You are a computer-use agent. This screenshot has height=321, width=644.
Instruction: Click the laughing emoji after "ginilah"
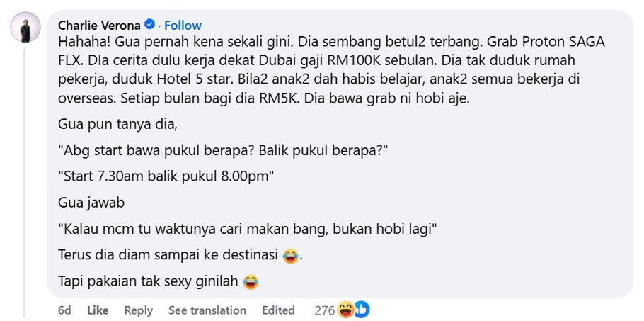(251, 282)
